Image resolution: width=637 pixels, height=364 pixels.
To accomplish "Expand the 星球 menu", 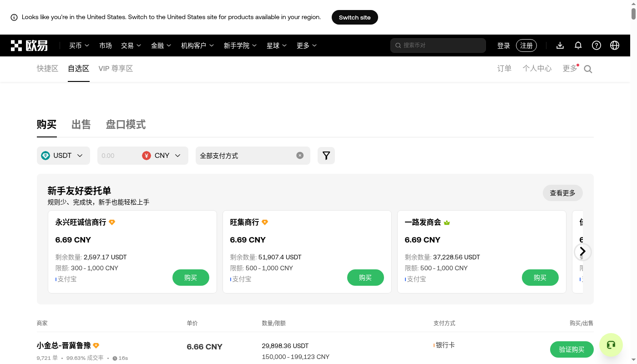I will [277, 45].
